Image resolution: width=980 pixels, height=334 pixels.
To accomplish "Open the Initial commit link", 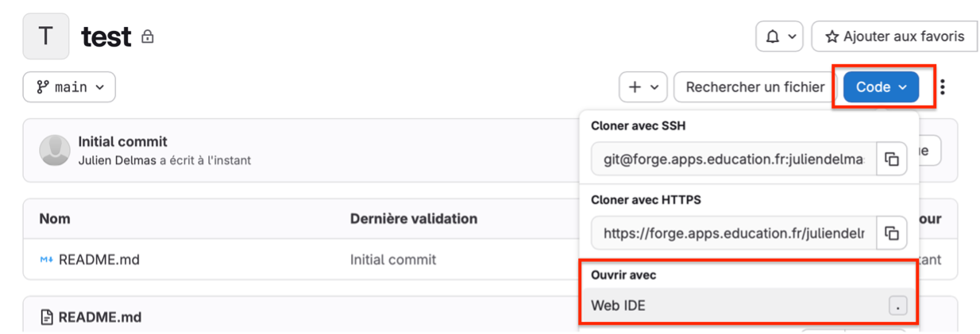I will pyautogui.click(x=122, y=142).
